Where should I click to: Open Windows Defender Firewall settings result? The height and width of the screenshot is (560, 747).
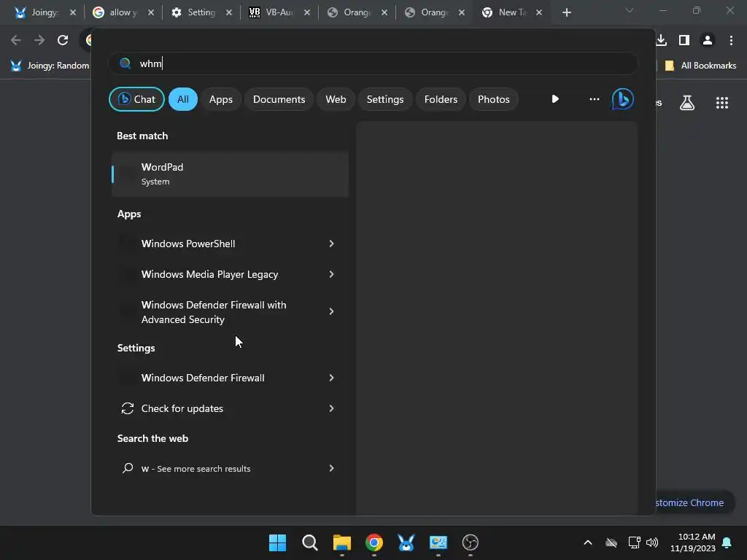[x=203, y=378]
